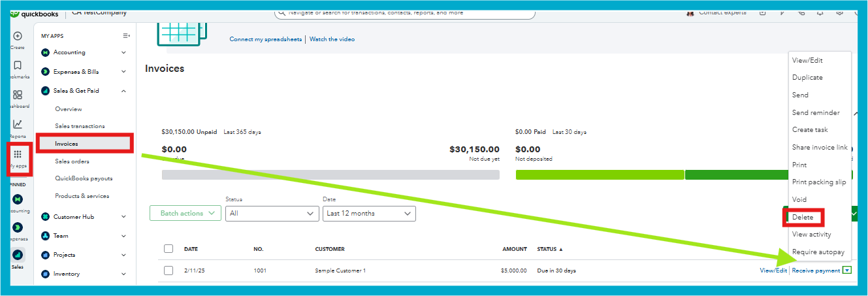Sort by the AMOUNT column header
Viewport: 868px width, 296px height.
515,249
